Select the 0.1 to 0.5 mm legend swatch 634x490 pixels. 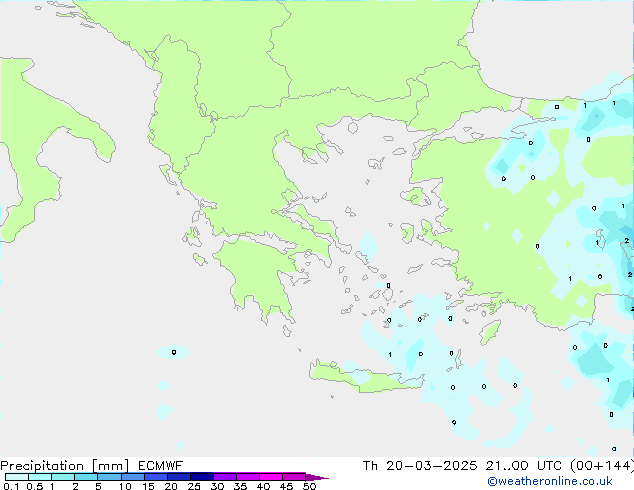click(x=17, y=477)
